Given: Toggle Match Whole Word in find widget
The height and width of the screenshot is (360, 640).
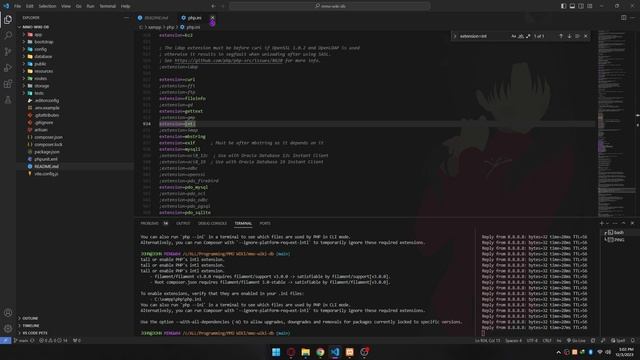Looking at the screenshot, I should 521,36.
